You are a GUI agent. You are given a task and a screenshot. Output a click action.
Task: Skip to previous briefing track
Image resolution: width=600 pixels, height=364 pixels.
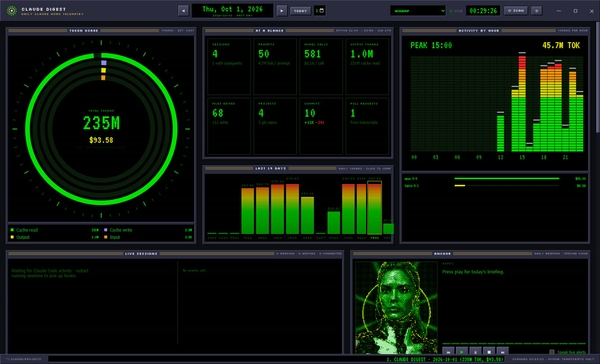[x=448, y=351]
